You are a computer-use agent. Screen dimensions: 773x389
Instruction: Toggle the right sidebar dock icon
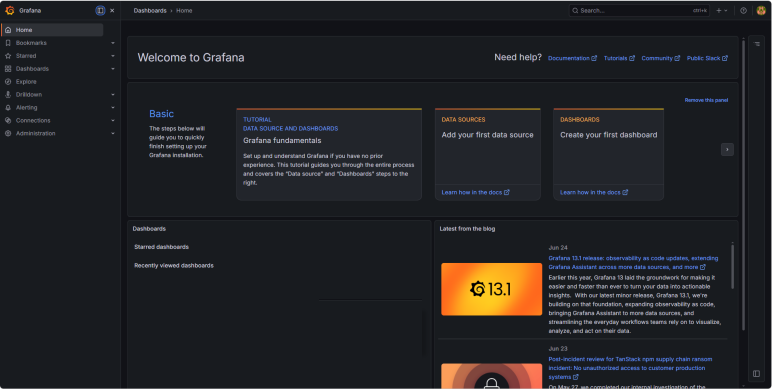coord(756,374)
